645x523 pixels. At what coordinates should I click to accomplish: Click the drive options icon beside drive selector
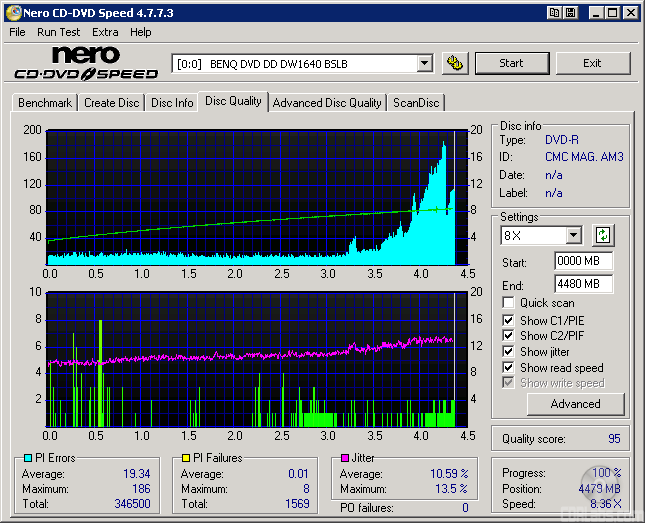pos(455,63)
